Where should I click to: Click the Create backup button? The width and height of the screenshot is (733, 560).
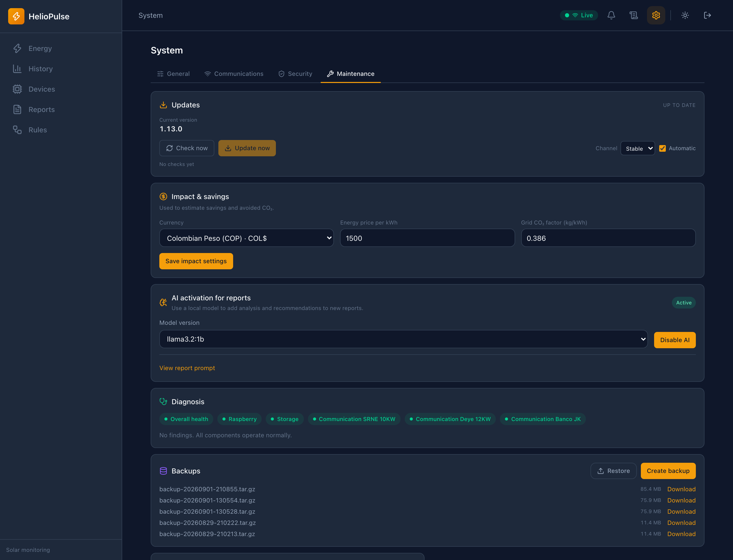pyautogui.click(x=668, y=471)
